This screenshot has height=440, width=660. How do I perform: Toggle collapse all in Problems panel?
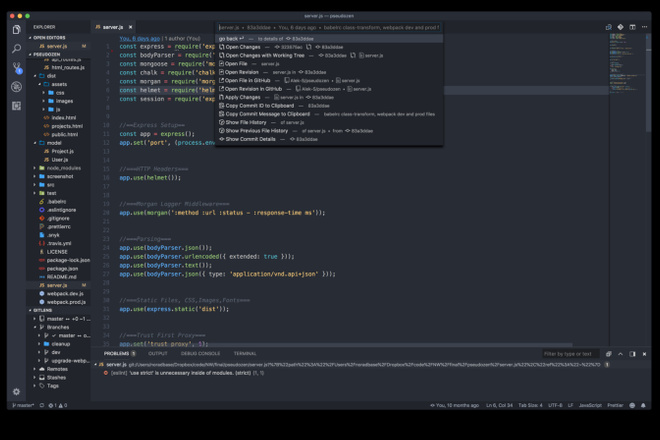pos(608,354)
